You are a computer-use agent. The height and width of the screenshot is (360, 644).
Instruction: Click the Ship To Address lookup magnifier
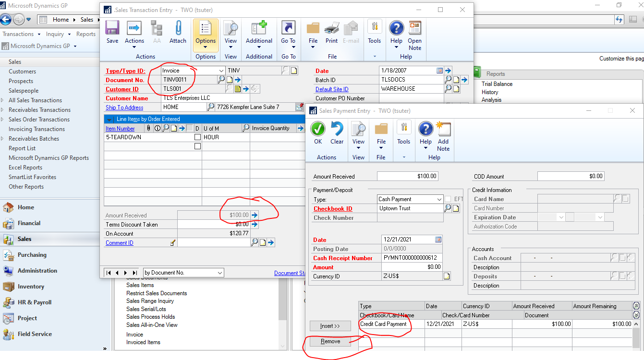coord(210,107)
